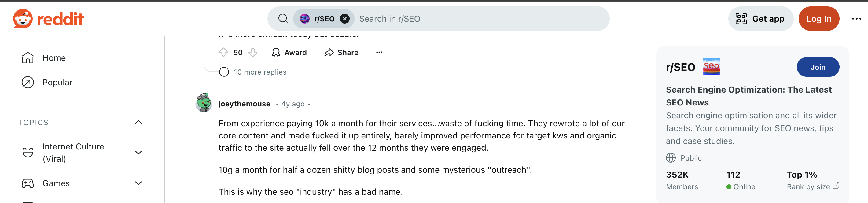Remove the r/SEO search filter chip
The width and height of the screenshot is (868, 203).
(x=344, y=19)
